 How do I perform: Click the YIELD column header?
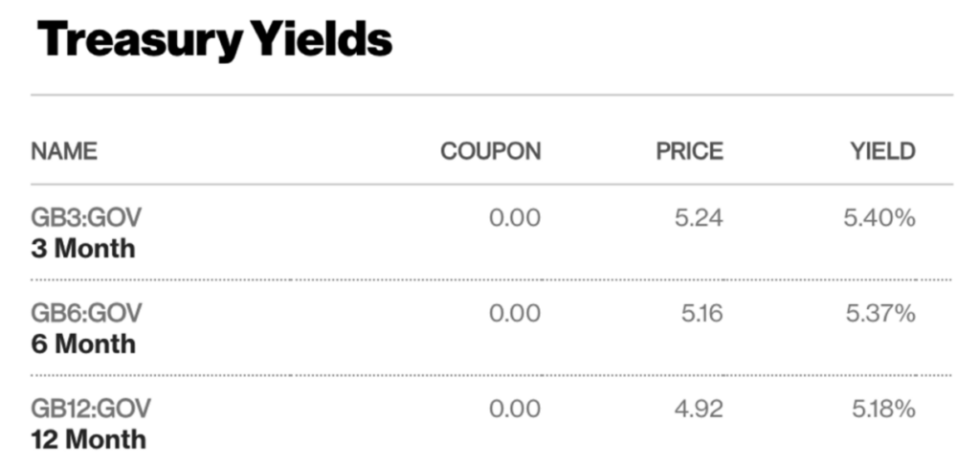pos(882,151)
